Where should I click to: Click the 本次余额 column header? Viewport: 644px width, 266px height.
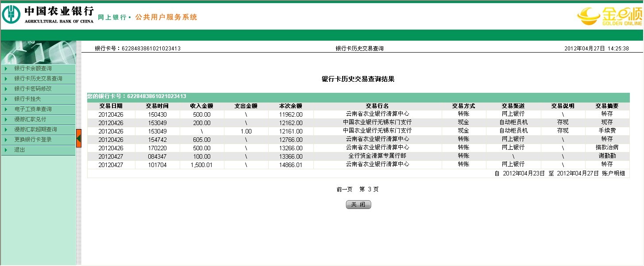290,106
